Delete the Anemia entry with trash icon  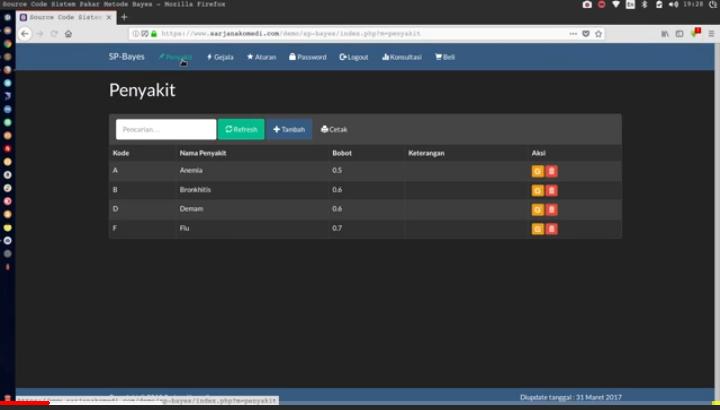552,171
